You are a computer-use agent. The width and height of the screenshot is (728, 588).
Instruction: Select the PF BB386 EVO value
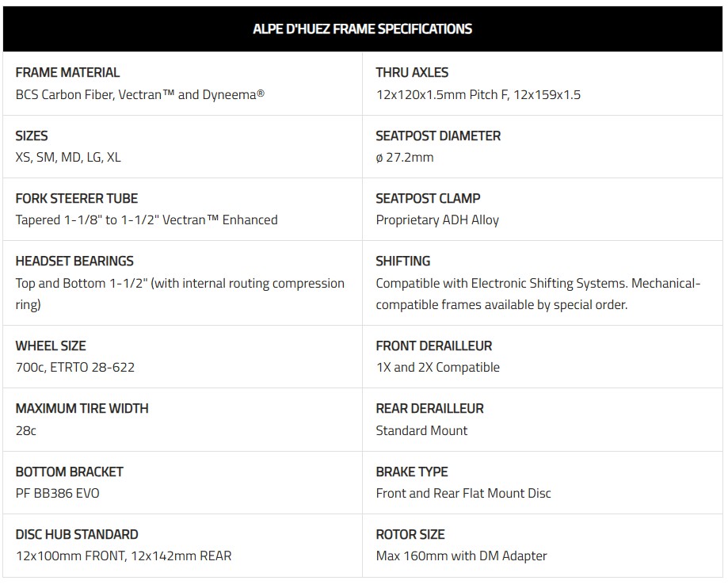58,493
